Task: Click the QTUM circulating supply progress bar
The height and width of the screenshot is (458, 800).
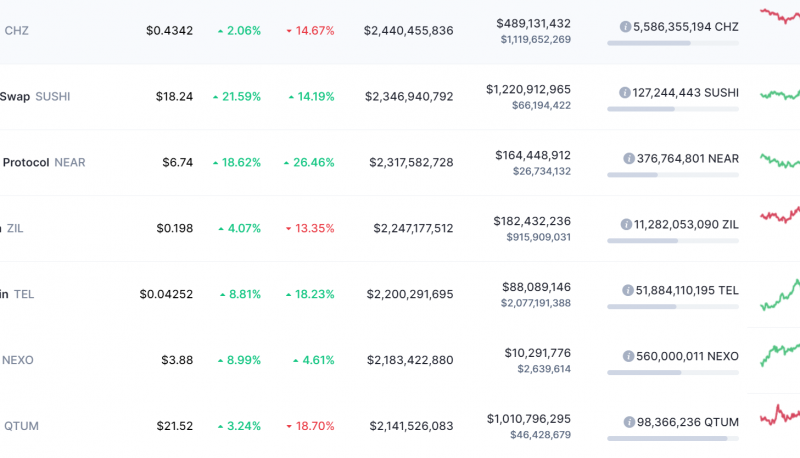Action: point(673,438)
